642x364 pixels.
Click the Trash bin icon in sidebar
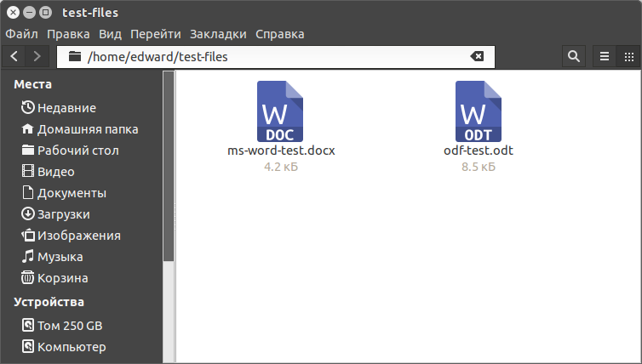click(x=28, y=278)
